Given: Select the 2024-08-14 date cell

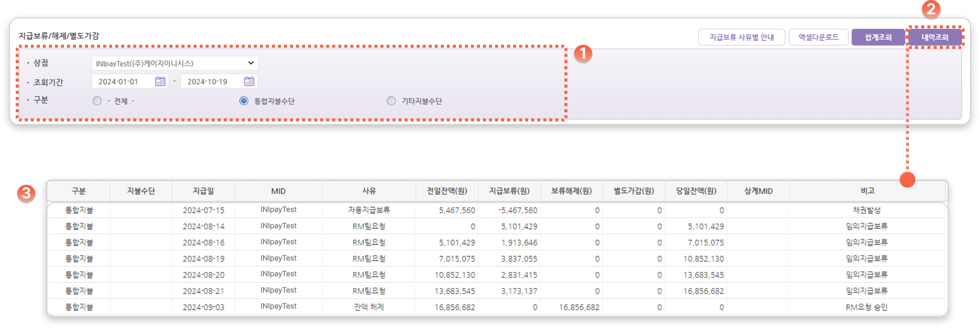Looking at the screenshot, I should point(203,226).
